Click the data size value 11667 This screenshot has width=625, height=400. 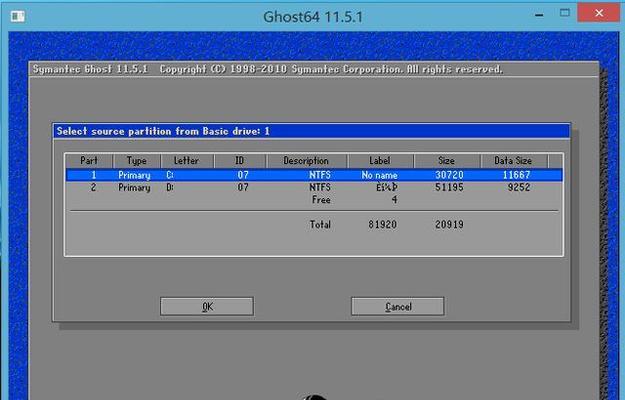pyautogui.click(x=516, y=175)
